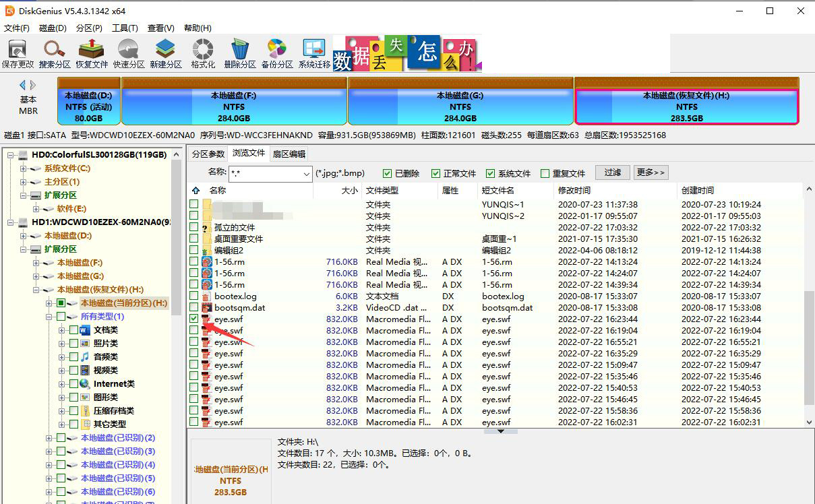
Task: Click the 更多>> button
Action: click(x=651, y=172)
